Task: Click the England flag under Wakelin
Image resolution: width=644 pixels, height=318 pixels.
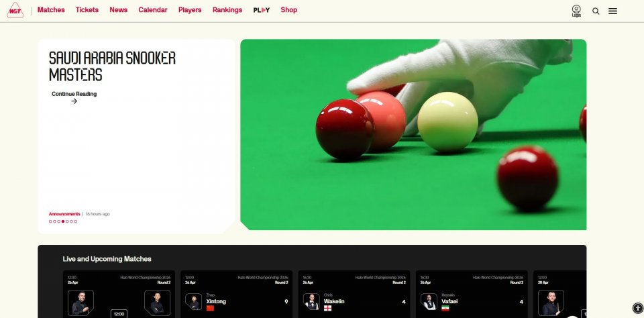Action: pos(327,309)
